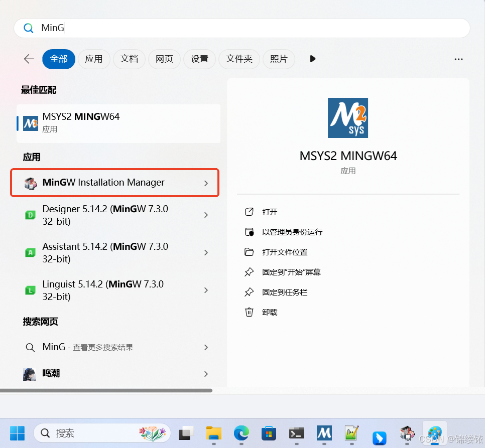The image size is (485, 448).
Task: Switch to the 设置 filter tab
Action: pyautogui.click(x=199, y=59)
